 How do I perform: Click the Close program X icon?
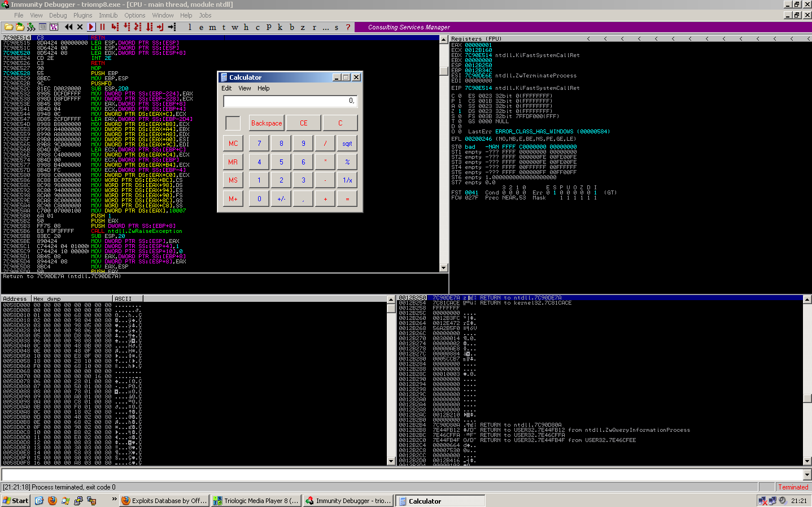coord(80,27)
